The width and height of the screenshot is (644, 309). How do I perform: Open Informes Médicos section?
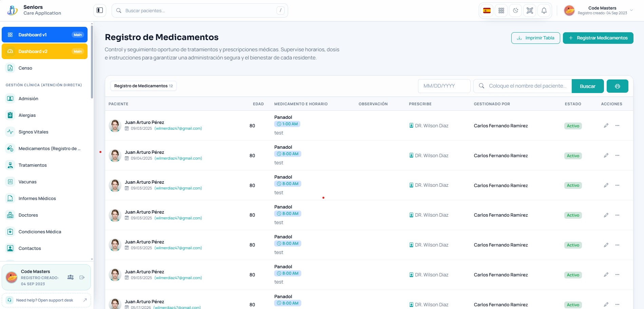click(44, 198)
